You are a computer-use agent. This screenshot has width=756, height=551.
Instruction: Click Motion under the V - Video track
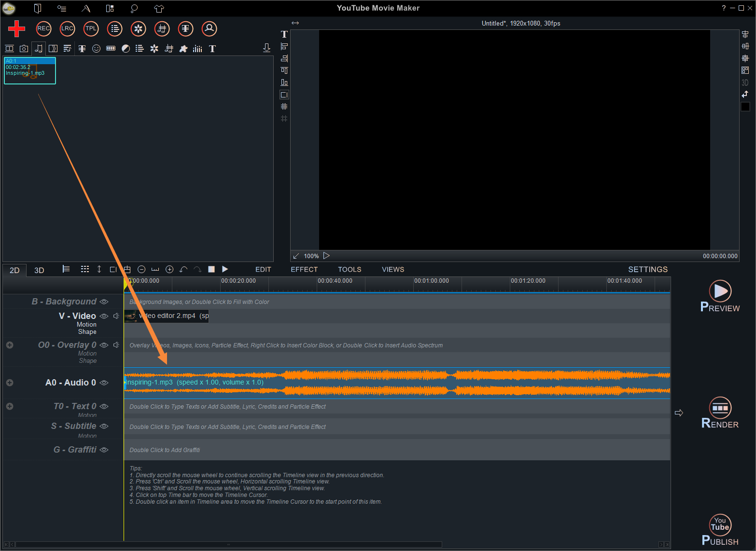click(86, 325)
